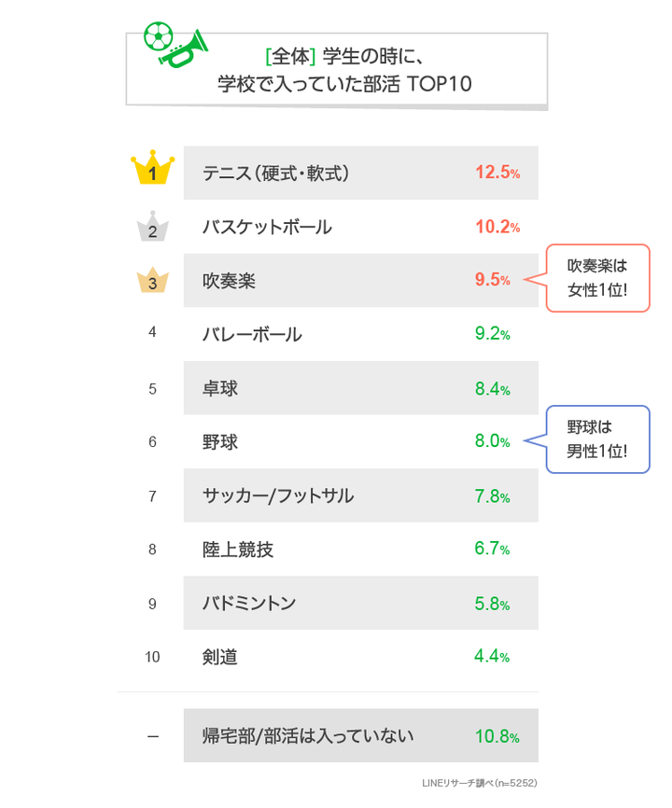The image size is (672, 808).
Task: Select the バドミントン row label
Action: click(249, 603)
